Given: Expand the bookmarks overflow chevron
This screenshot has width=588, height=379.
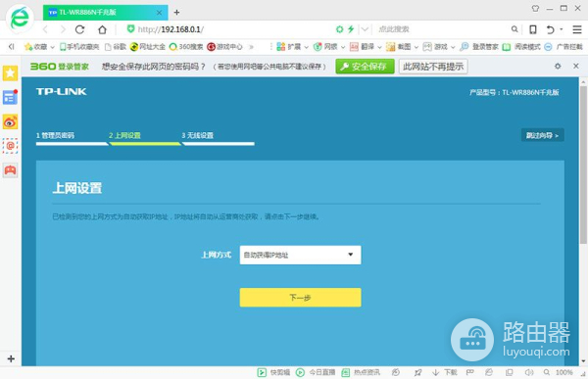Looking at the screenshot, I should pyautogui.click(x=251, y=47).
